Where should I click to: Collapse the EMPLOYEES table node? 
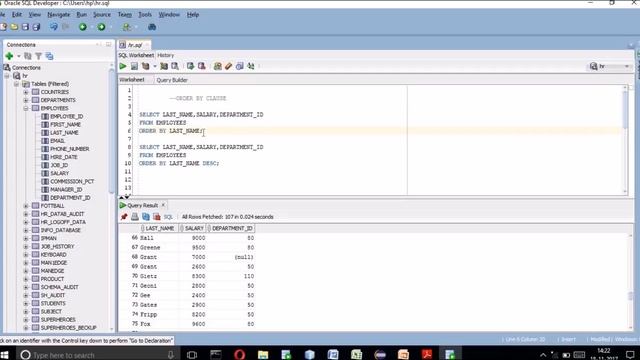pos(26,108)
